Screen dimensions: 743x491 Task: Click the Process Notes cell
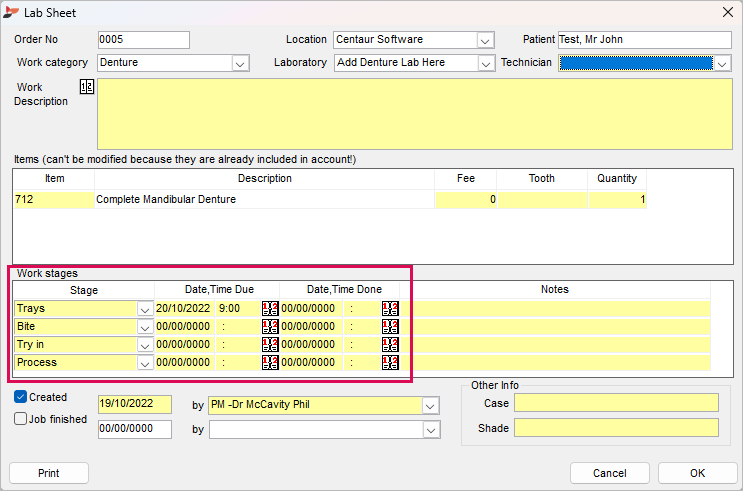click(x=555, y=363)
